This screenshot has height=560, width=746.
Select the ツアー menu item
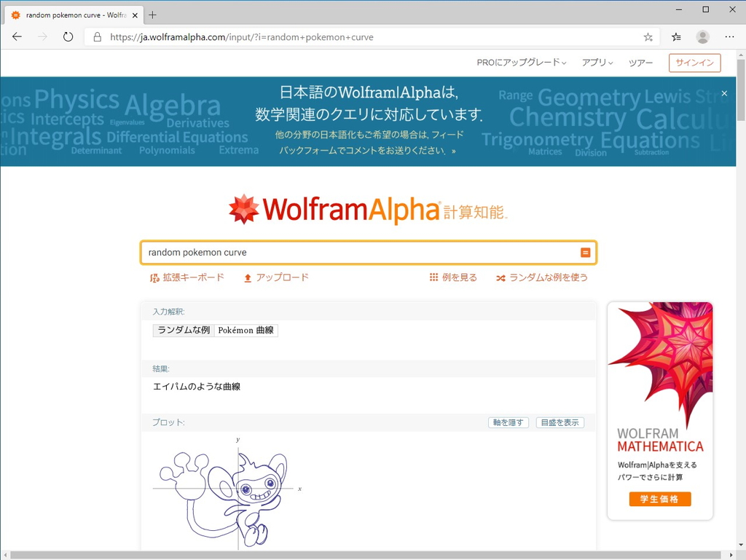click(x=640, y=63)
